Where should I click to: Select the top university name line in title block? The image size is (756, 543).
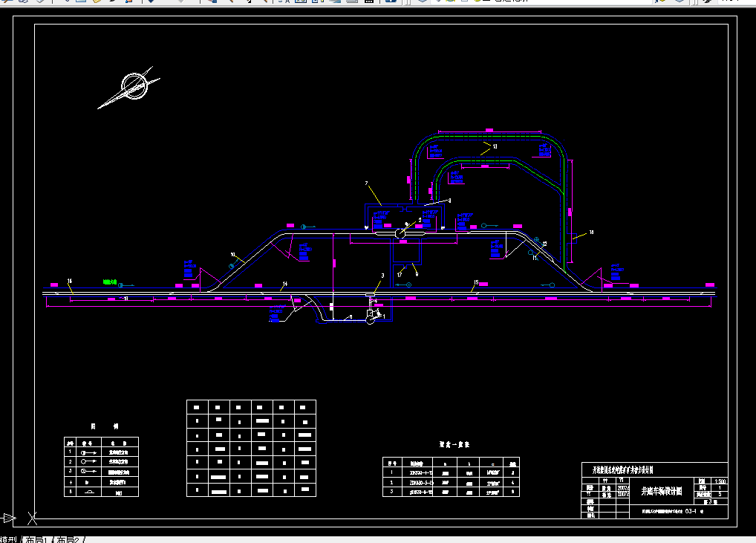(623, 469)
